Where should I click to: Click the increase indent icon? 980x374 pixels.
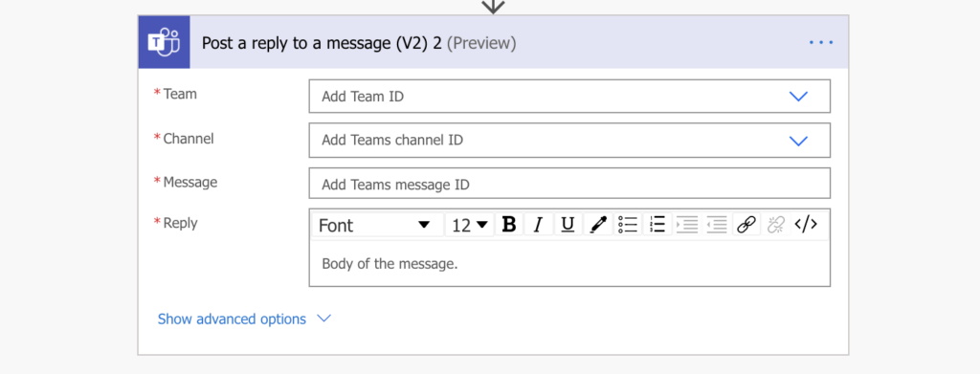point(687,224)
